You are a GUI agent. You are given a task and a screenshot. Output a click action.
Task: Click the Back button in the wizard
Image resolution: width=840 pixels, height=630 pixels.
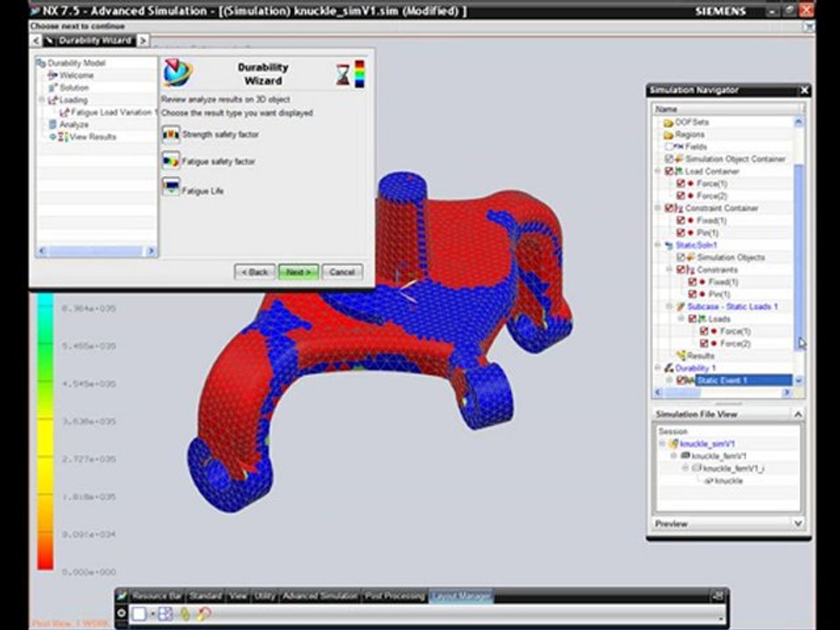coord(255,272)
